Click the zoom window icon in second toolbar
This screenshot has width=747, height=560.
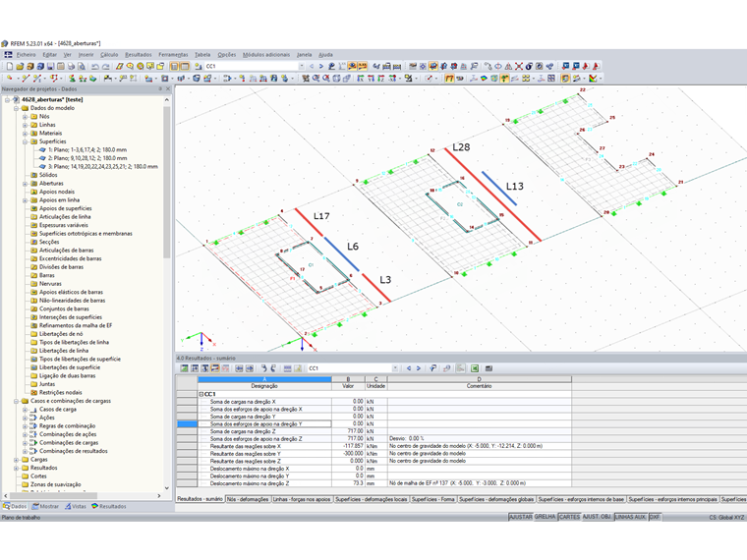[316, 78]
